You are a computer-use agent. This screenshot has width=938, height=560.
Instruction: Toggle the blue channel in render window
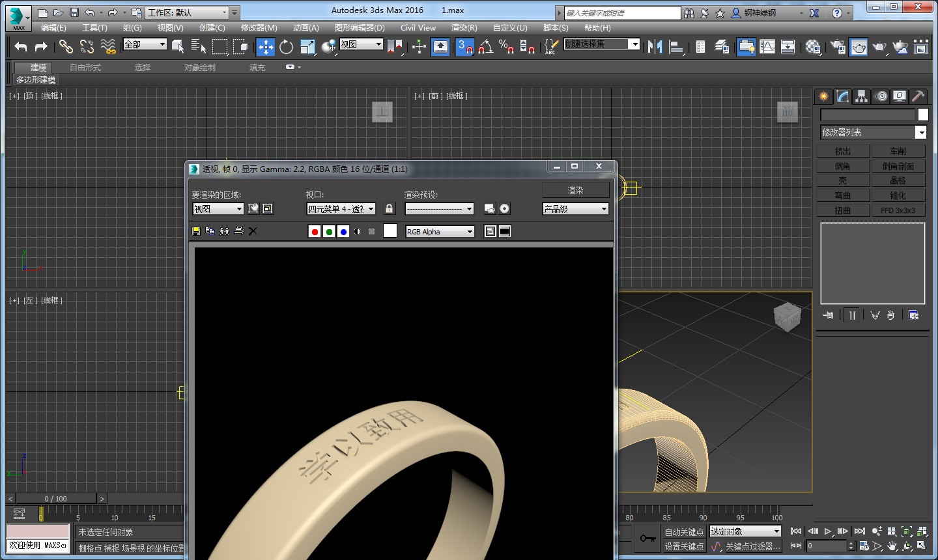343,231
